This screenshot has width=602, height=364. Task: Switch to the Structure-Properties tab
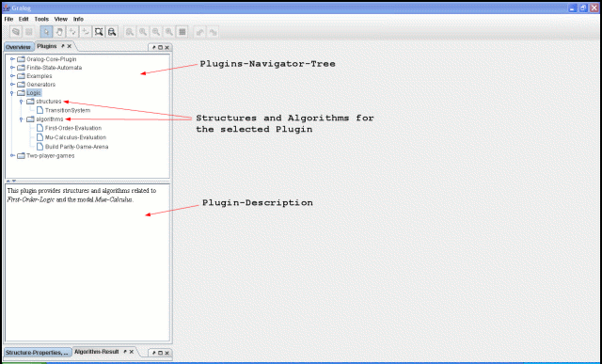(x=38, y=353)
